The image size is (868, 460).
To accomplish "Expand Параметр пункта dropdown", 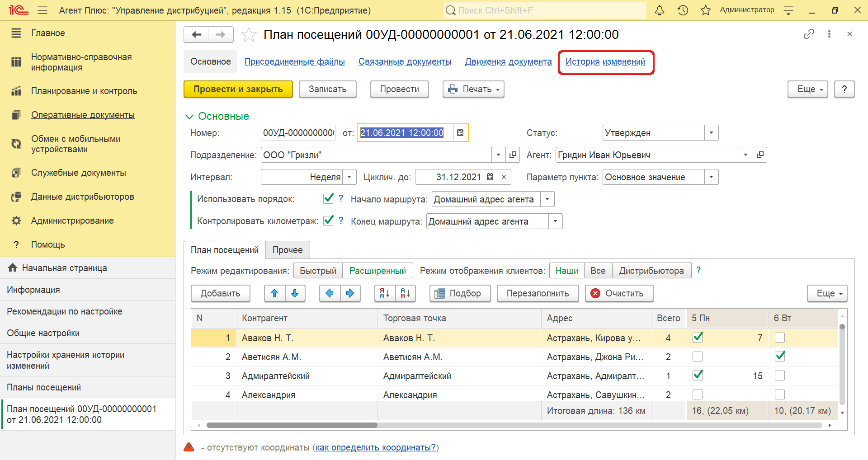I will coord(711,177).
